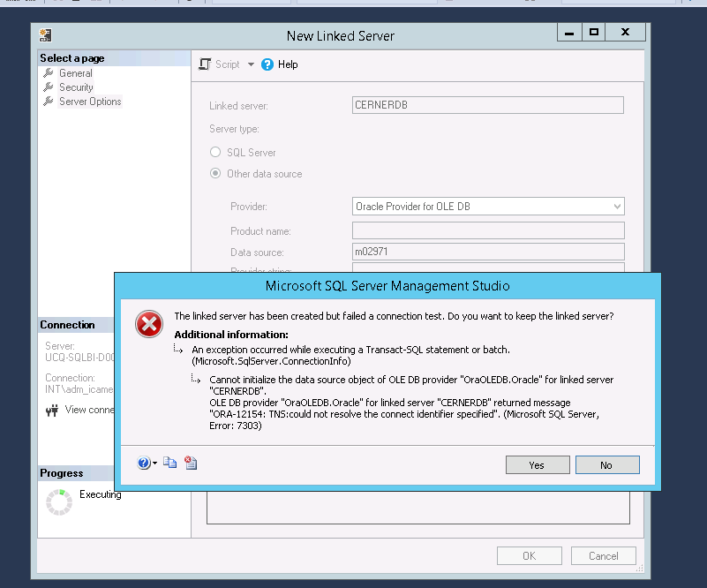Click the red error X icon
Viewport: 707px width, 588px height.
pyautogui.click(x=148, y=325)
